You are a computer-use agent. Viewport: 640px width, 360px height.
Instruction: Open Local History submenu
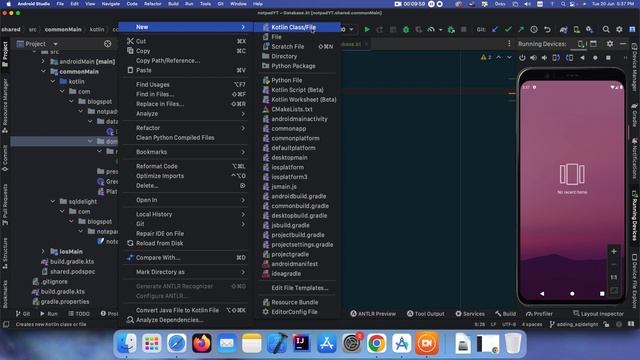click(186, 214)
